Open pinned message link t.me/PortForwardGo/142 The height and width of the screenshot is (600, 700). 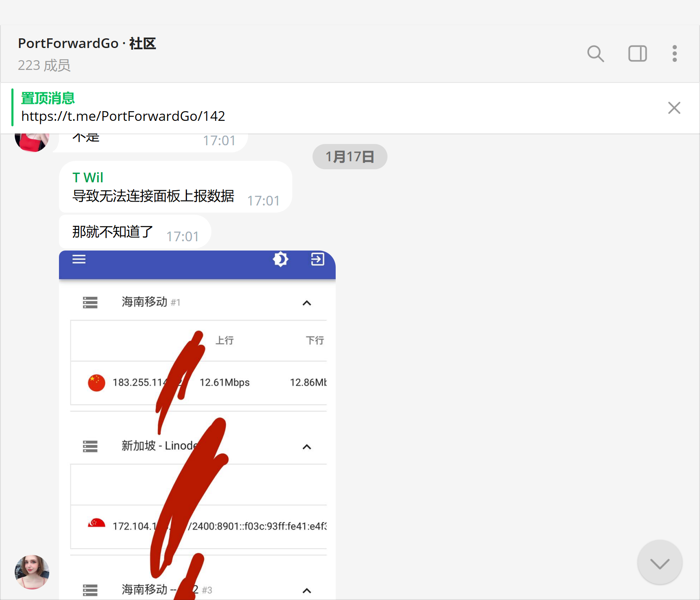[x=123, y=116]
